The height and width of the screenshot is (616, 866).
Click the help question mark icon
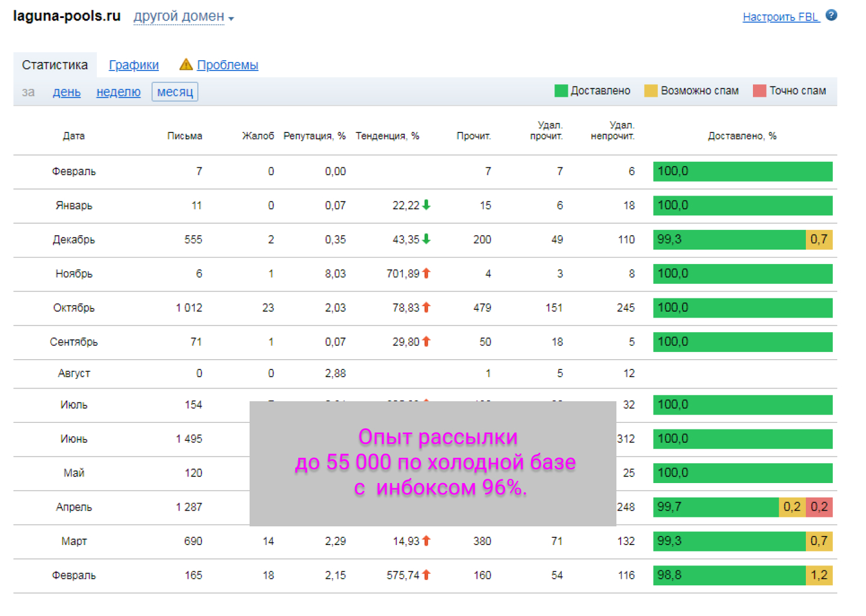pyautogui.click(x=831, y=16)
